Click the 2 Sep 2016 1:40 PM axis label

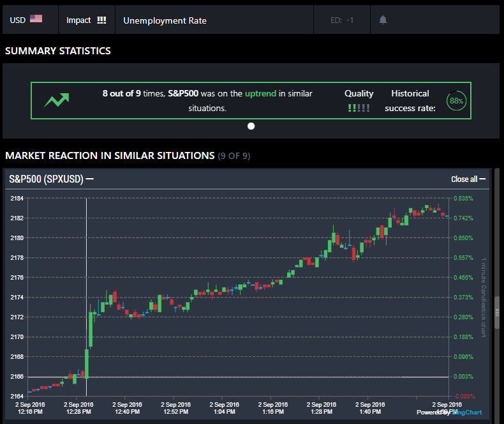[370, 408]
